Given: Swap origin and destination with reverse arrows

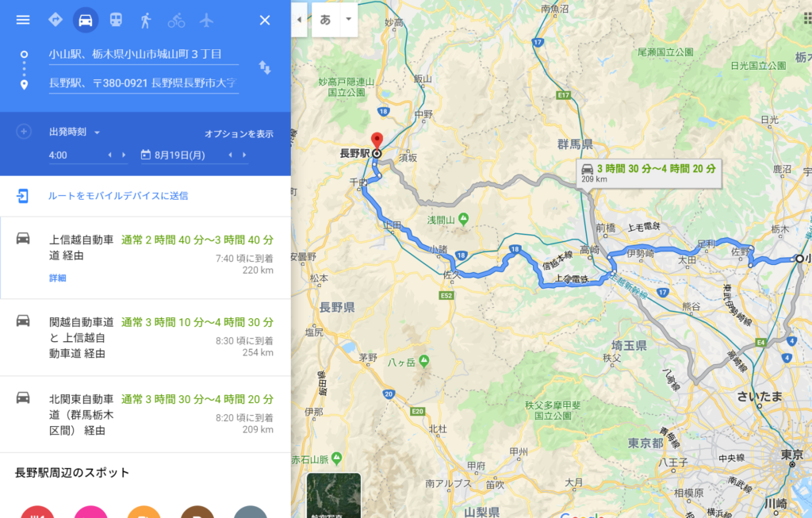Looking at the screenshot, I should tap(265, 68).
